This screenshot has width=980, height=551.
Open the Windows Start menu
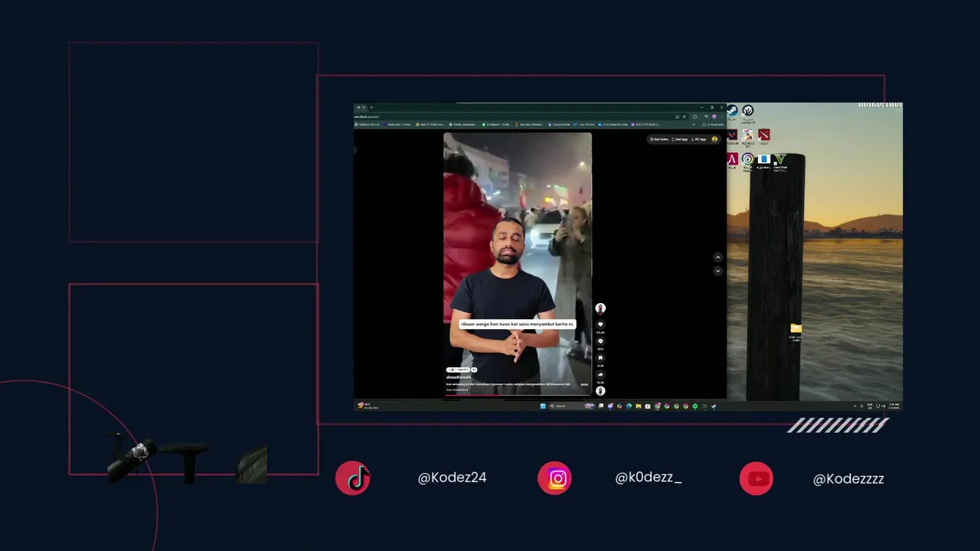[543, 406]
